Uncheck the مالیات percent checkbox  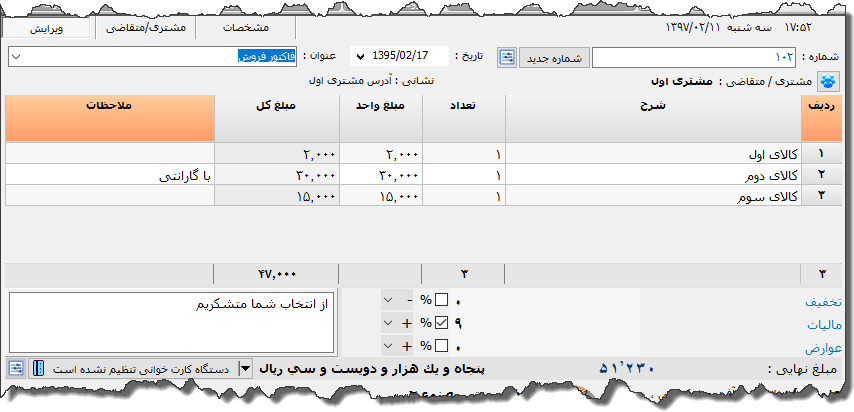click(x=441, y=323)
